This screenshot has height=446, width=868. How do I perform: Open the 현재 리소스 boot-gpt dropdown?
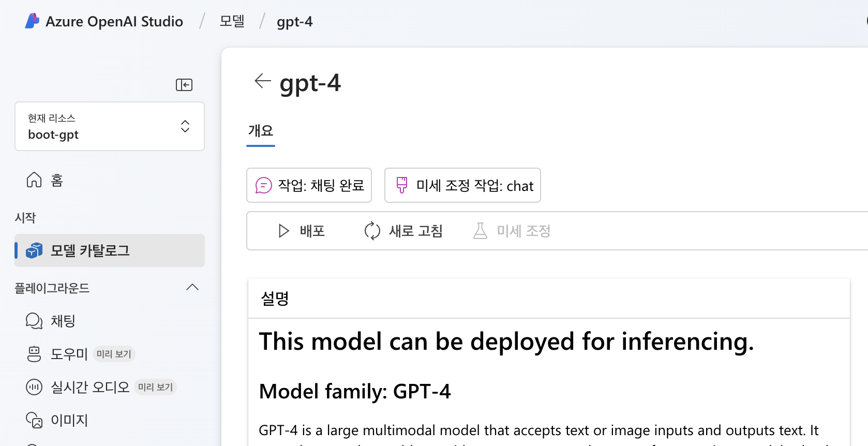coord(110,126)
